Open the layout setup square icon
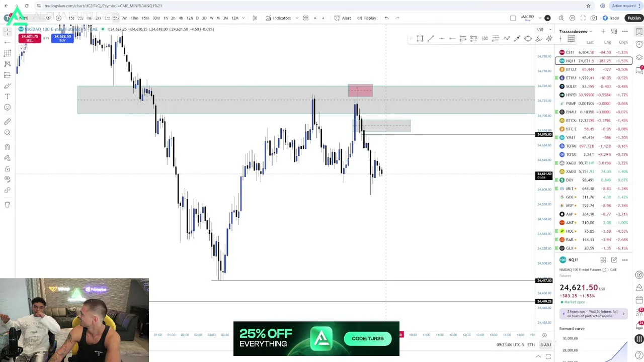 coord(513,18)
